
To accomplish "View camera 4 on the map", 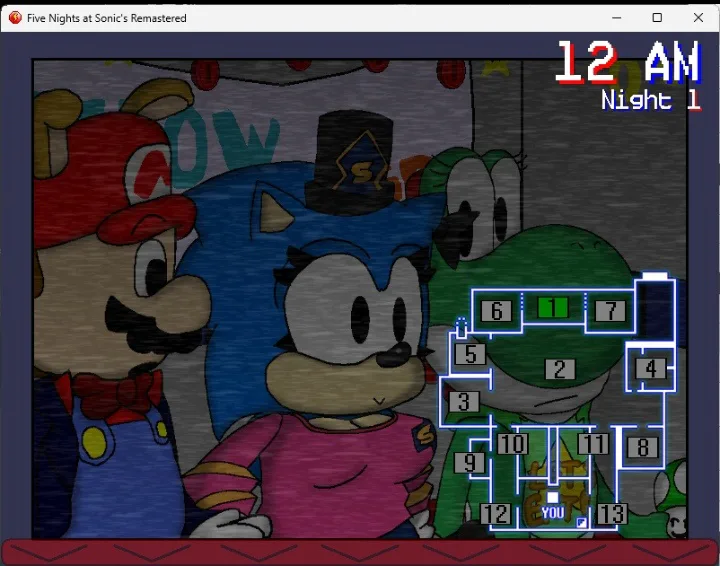I will (x=651, y=369).
